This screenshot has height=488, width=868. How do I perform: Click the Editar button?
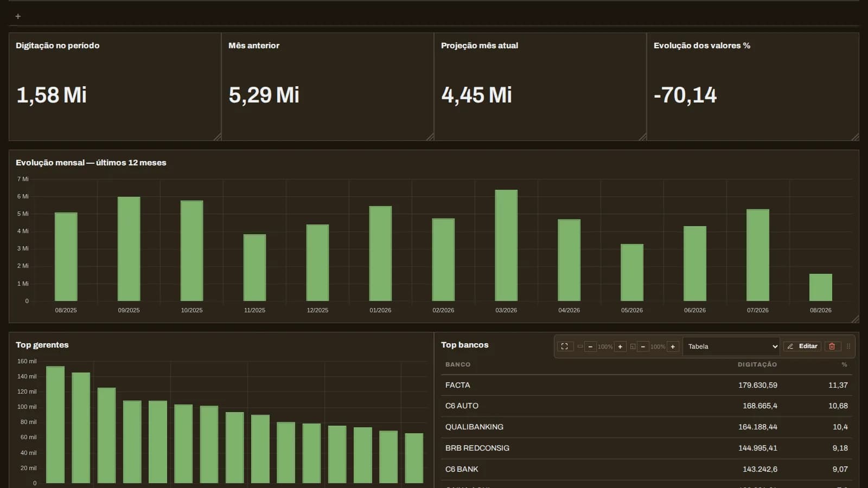tap(802, 346)
